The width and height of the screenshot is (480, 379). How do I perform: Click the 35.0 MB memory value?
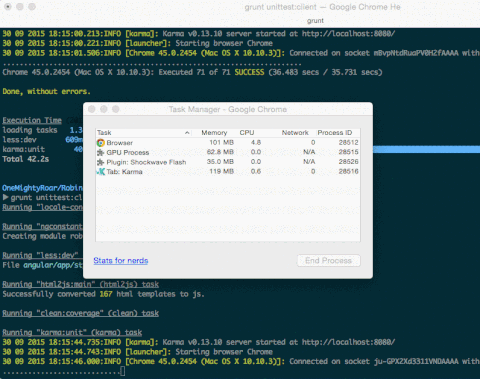point(220,162)
